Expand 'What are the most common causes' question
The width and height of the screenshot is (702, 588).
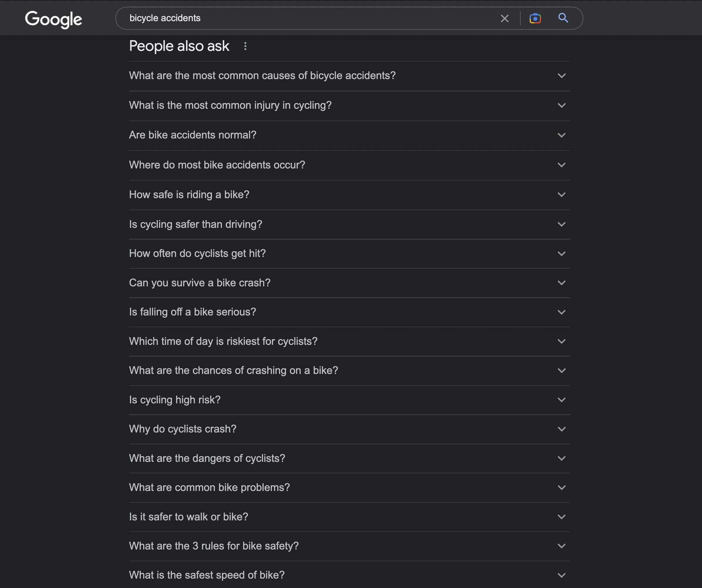coord(349,76)
